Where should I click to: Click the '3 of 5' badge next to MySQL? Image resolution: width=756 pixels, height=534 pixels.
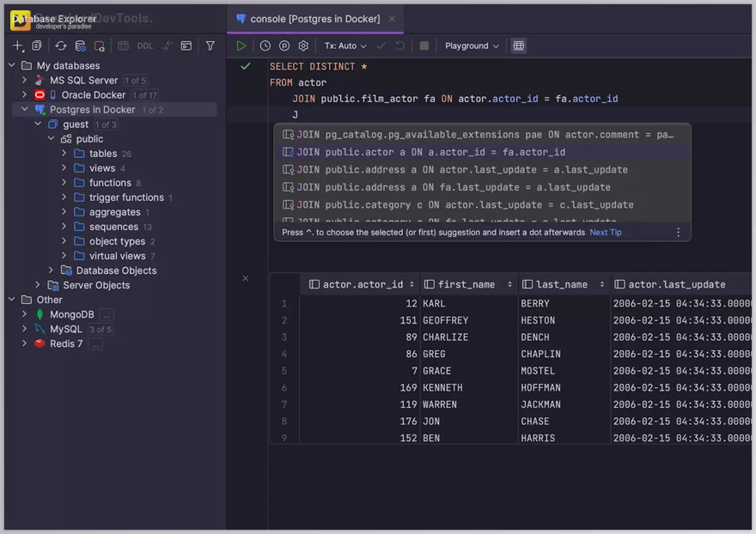coord(101,330)
